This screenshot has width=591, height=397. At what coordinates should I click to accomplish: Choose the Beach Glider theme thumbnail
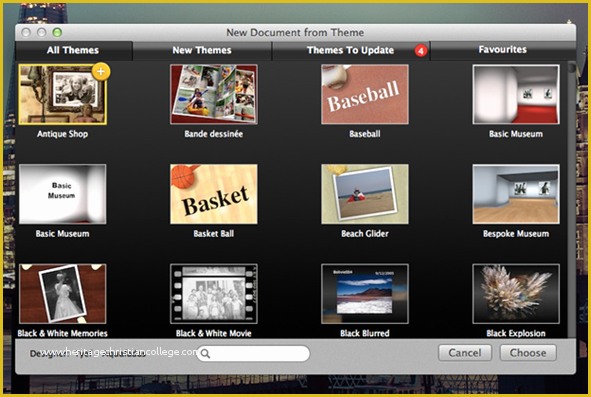365,194
